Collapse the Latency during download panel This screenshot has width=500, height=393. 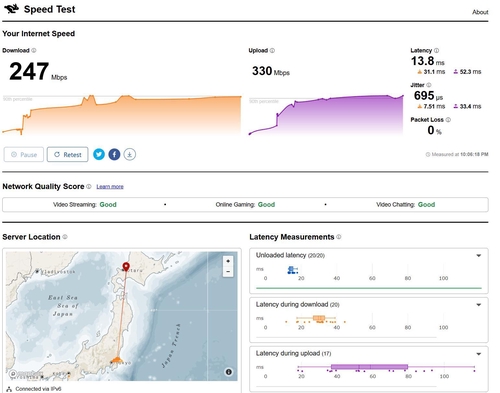tap(479, 305)
